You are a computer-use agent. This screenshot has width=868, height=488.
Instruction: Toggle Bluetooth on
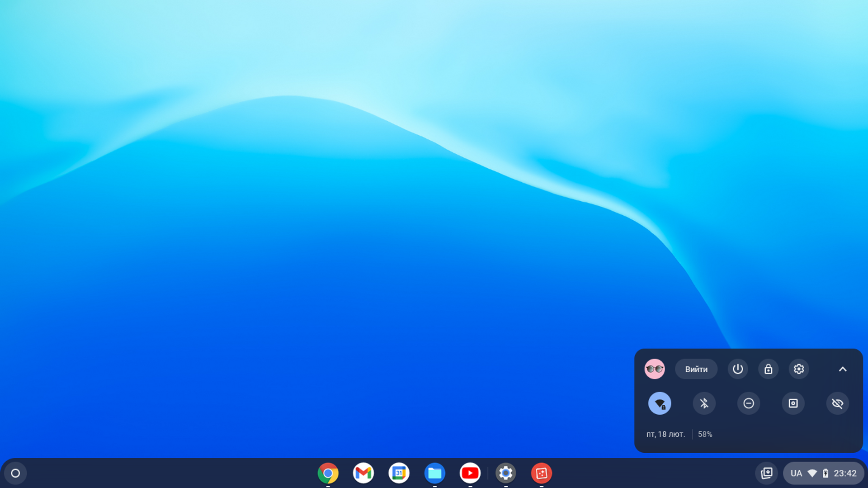(x=704, y=403)
